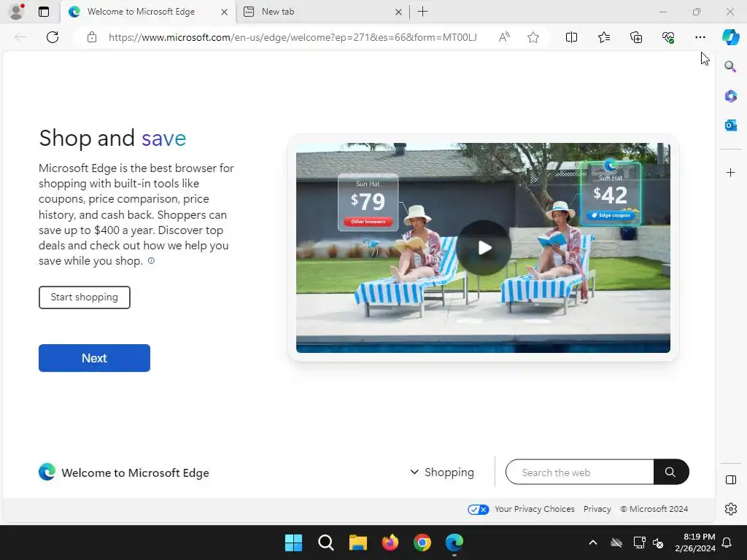
Task: Open Browser essentials heart icon
Action: [668, 37]
